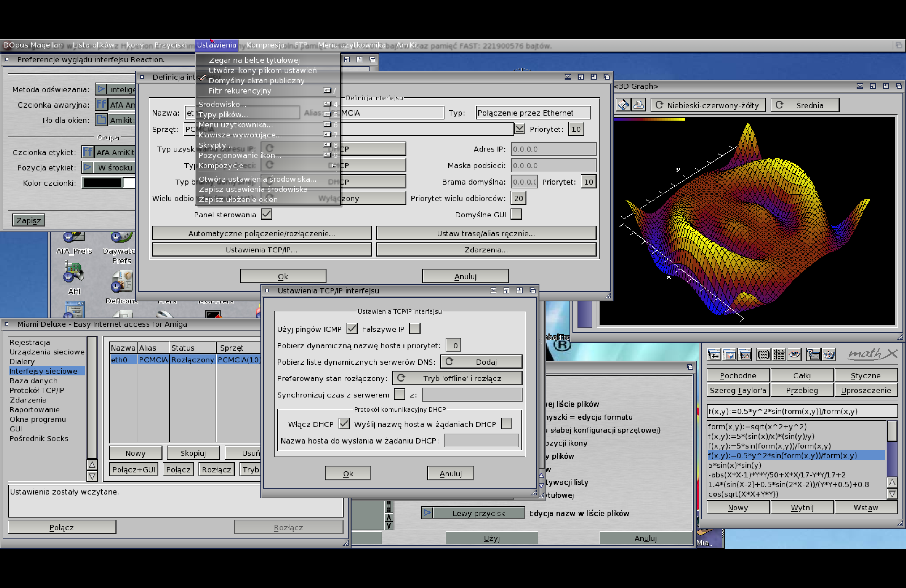Viewport: 906px width, 588px height.
Task: Open the 2D plot window icon in mathX
Action: tap(713, 354)
